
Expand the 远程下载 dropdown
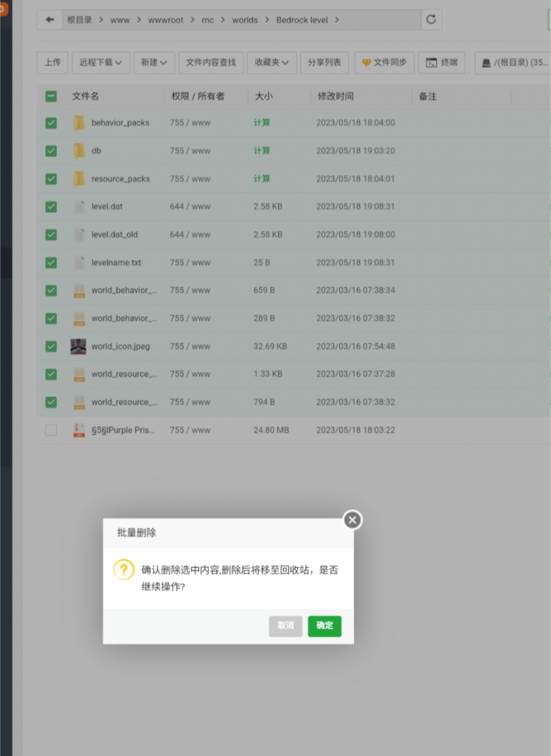101,63
